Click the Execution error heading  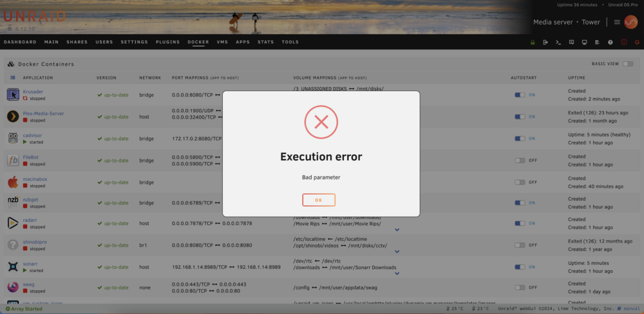coord(321,157)
